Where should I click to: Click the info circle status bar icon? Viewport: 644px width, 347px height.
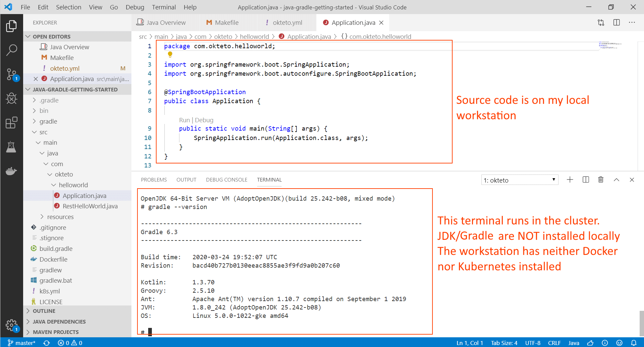click(605, 343)
